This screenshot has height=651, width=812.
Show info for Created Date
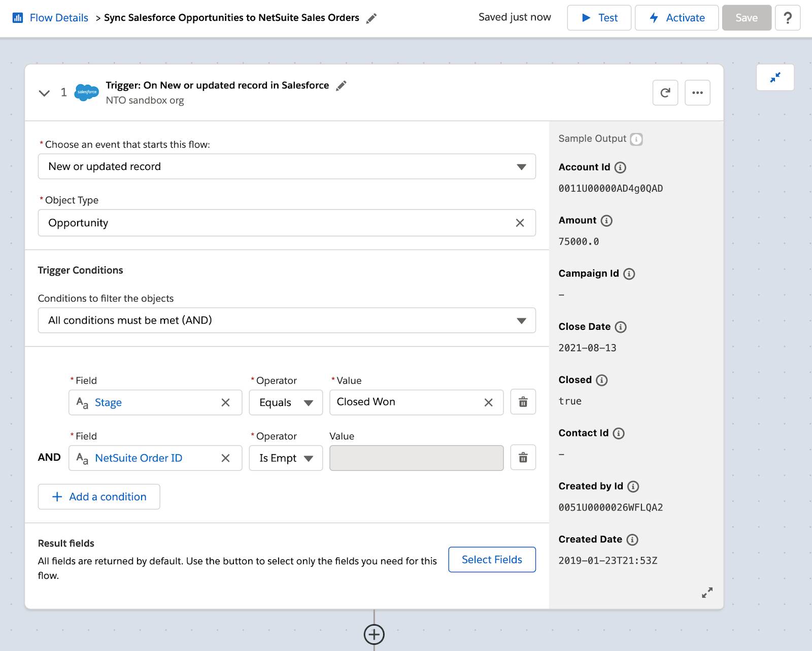[632, 540]
